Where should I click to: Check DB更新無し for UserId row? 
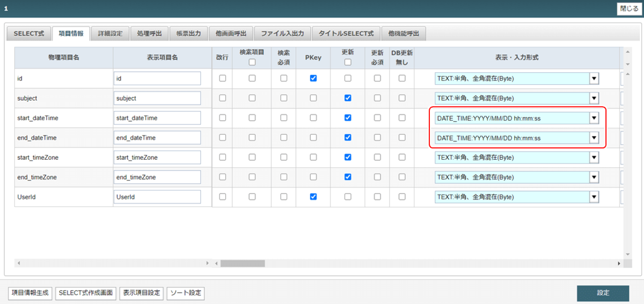[401, 197]
